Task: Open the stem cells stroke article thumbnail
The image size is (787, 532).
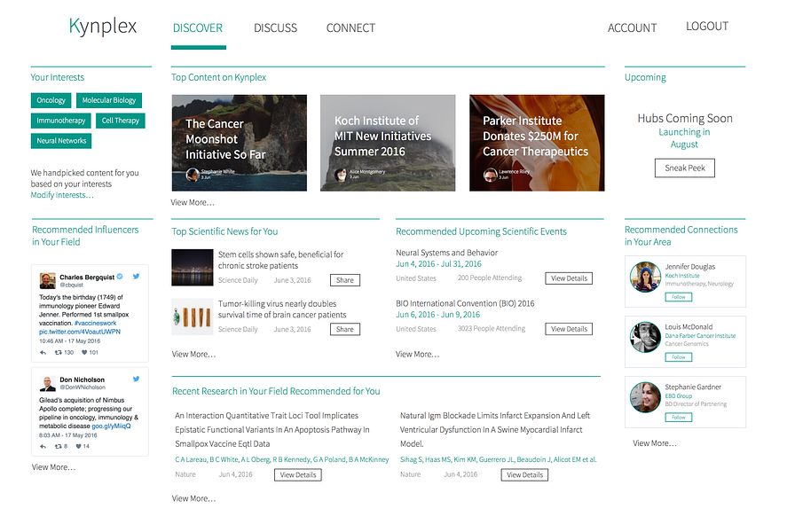Action: coord(193,267)
